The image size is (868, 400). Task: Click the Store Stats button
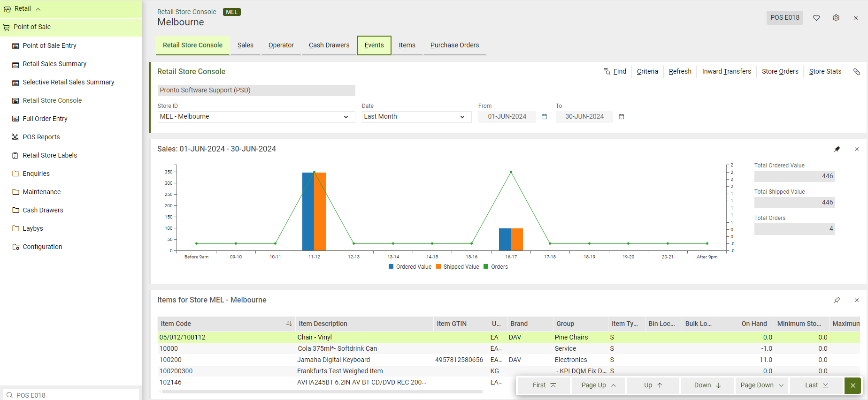click(825, 71)
